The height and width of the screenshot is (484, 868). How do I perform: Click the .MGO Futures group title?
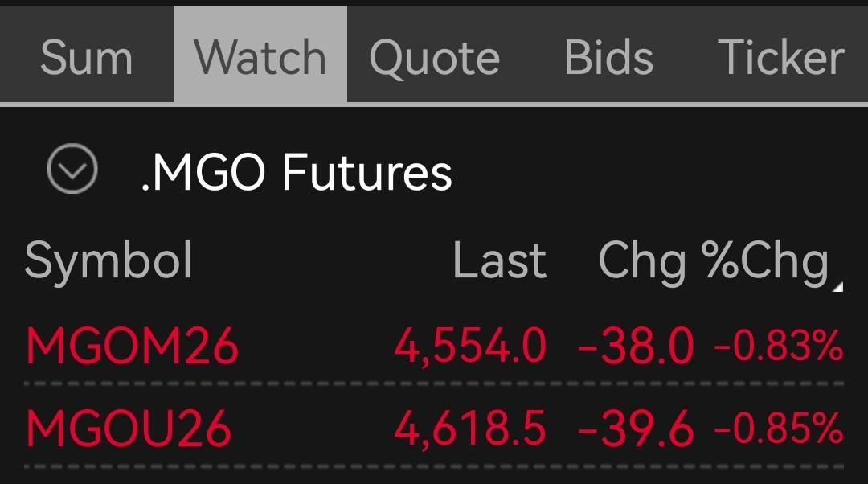[297, 172]
